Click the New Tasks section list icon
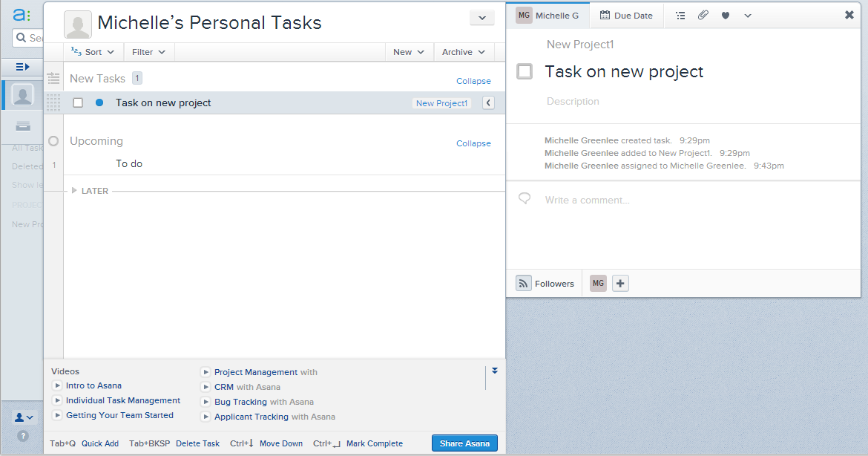This screenshot has height=456, width=868. [x=53, y=79]
